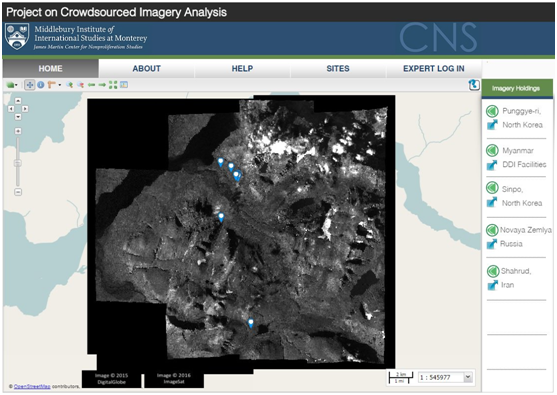Go to previous map view arrow

click(91, 85)
